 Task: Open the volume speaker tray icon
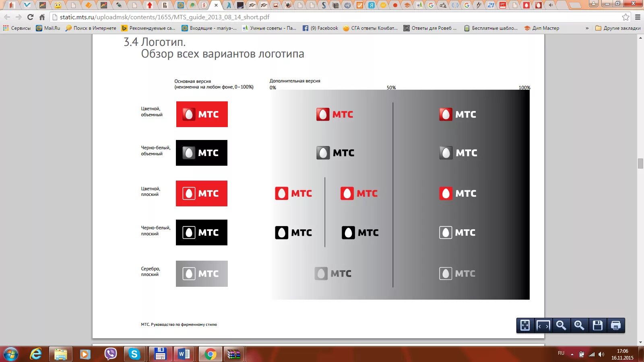tap(601, 354)
